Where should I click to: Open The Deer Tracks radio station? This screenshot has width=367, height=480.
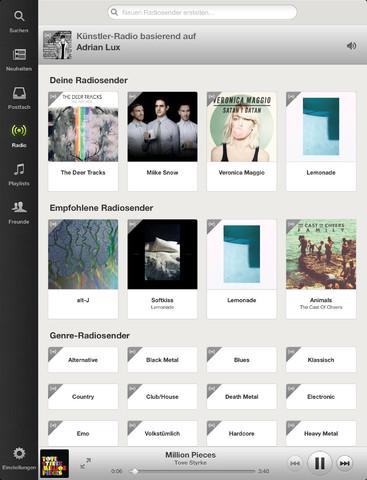click(x=83, y=141)
